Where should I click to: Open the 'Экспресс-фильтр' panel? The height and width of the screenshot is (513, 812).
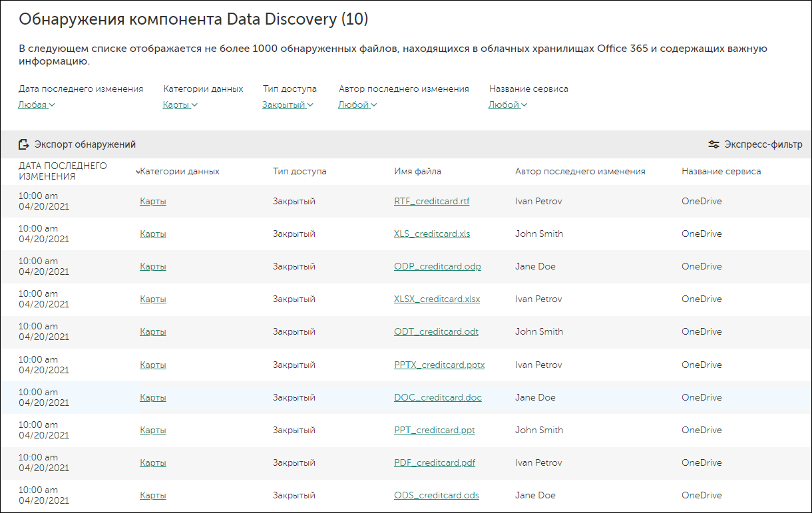(x=763, y=144)
